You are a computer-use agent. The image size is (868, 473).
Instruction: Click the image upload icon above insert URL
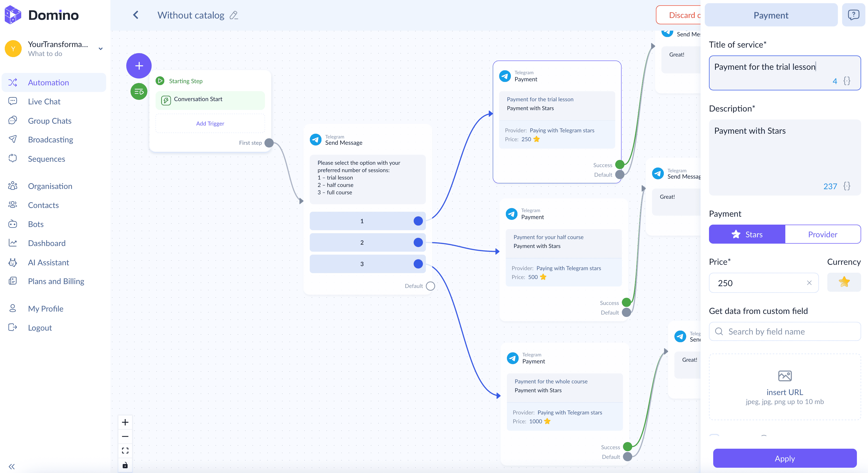coord(785,375)
